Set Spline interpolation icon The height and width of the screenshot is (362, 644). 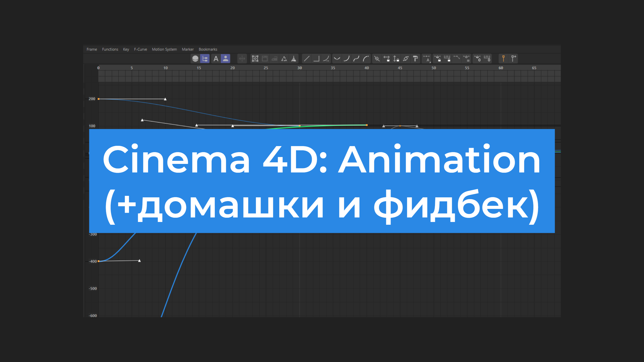point(326,59)
